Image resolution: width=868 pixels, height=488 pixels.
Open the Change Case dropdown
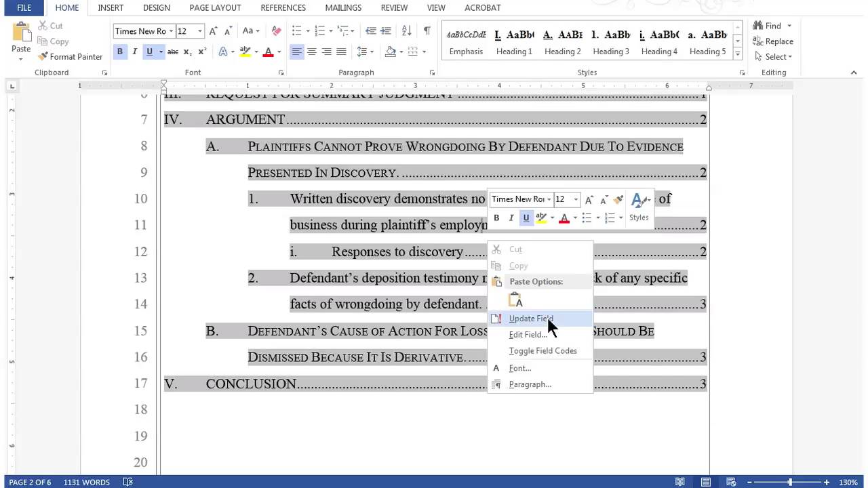(251, 31)
